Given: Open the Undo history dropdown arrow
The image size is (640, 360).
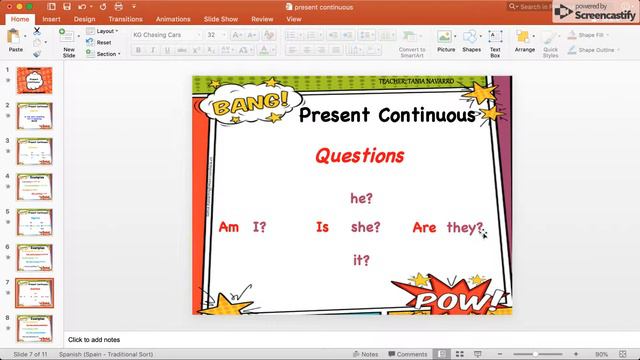Looking at the screenshot, I should [91, 7].
